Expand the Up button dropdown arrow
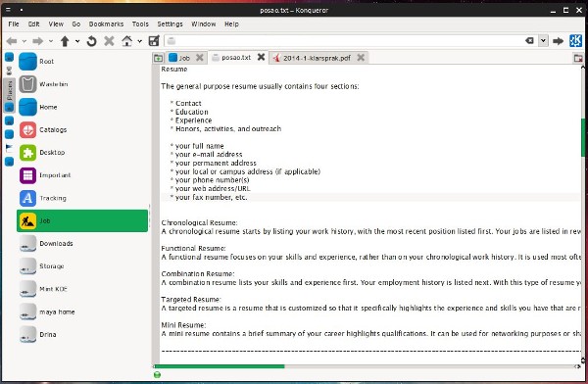Image resolution: width=588 pixels, height=384 pixels. 77,41
